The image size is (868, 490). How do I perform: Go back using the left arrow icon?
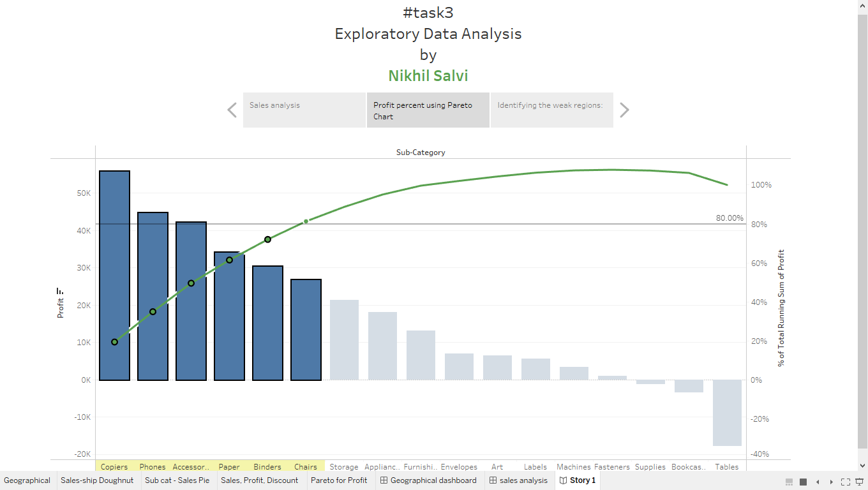[816, 482]
